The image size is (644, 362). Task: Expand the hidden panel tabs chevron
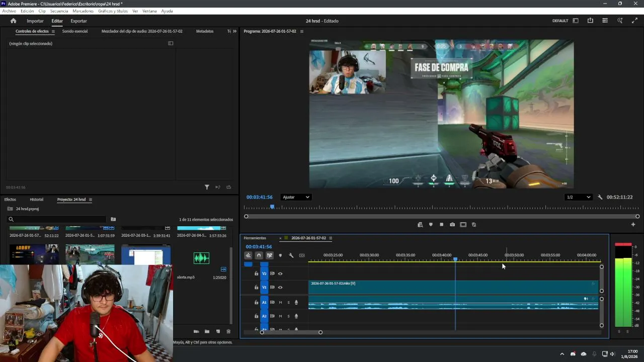[234, 31]
